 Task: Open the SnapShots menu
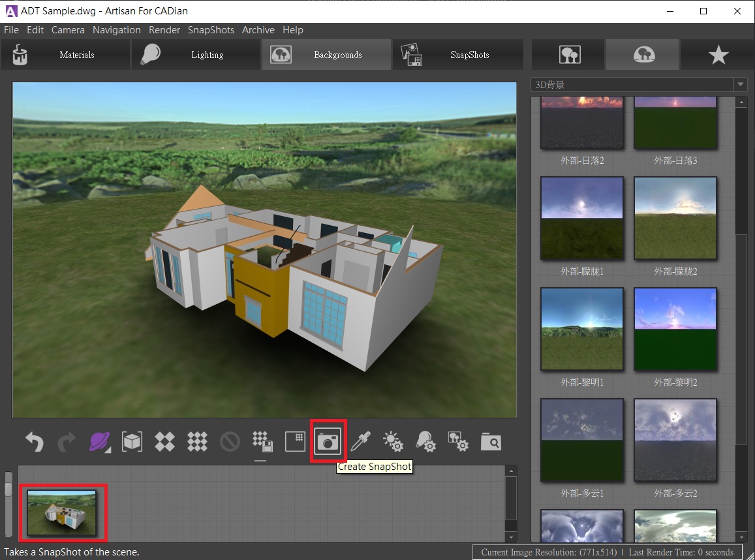pos(211,30)
